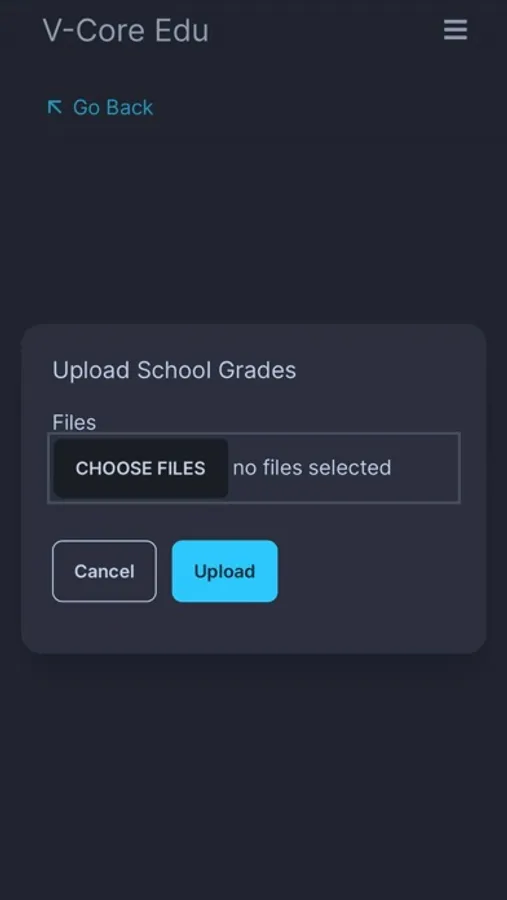This screenshot has width=507, height=900.
Task: Click the backdrop below the upload card
Action: coord(253,775)
